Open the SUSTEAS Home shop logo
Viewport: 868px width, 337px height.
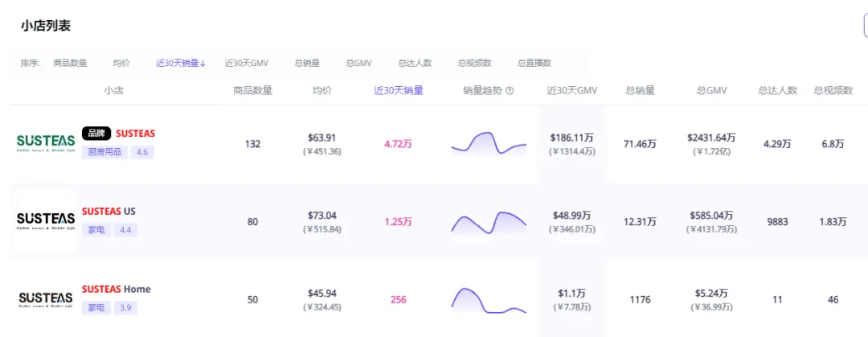coord(46,299)
